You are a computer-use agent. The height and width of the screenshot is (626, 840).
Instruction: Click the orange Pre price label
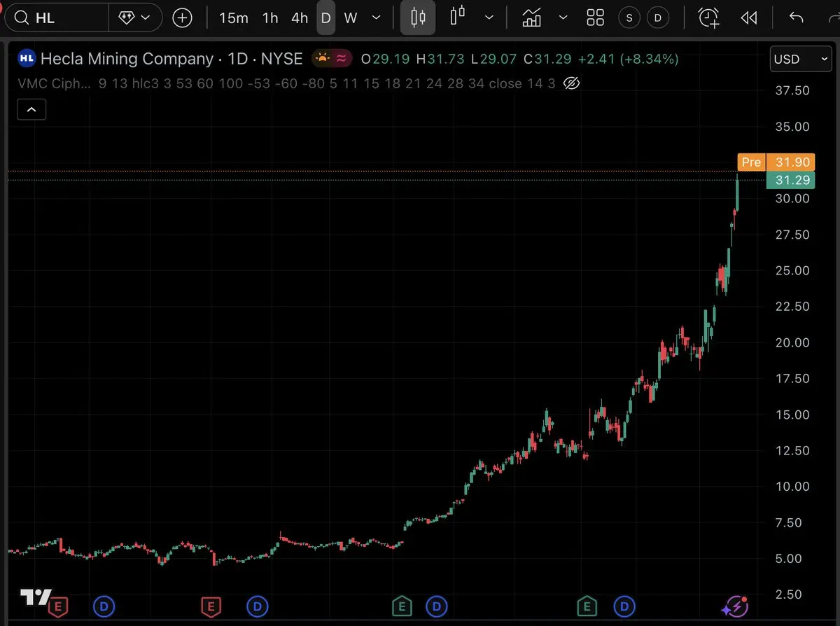(x=751, y=162)
